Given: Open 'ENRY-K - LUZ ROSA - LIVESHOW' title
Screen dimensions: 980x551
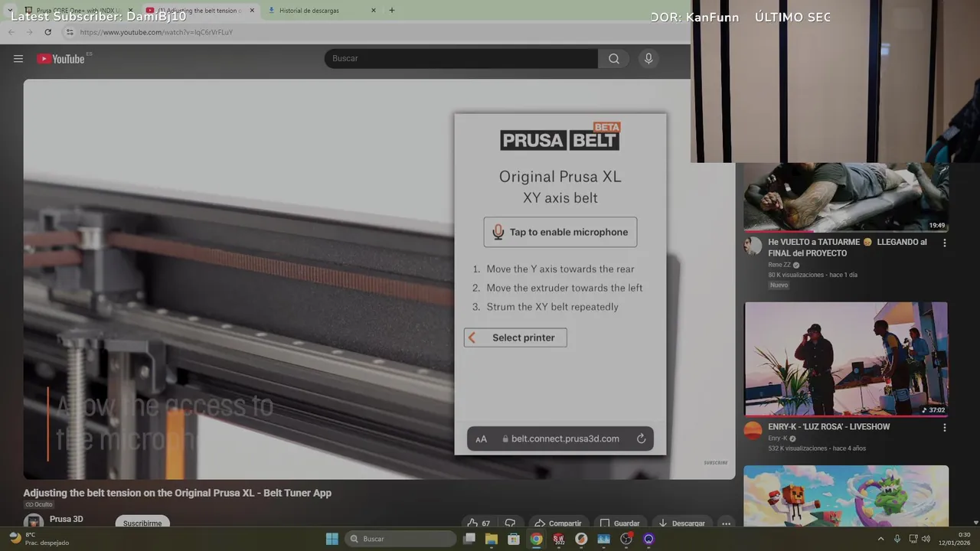Looking at the screenshot, I should point(829,427).
